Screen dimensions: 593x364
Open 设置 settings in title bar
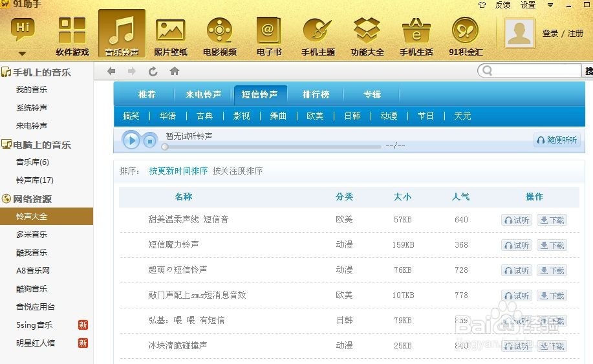[528, 5]
